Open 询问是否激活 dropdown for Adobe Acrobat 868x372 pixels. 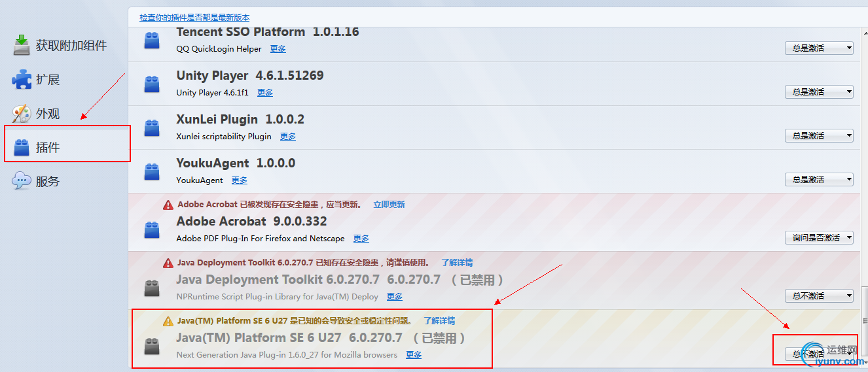pos(819,237)
